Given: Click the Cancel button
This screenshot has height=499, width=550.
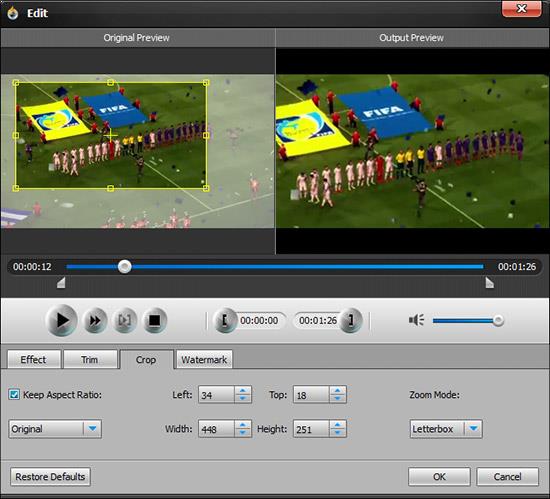Looking at the screenshot, I should (x=507, y=477).
